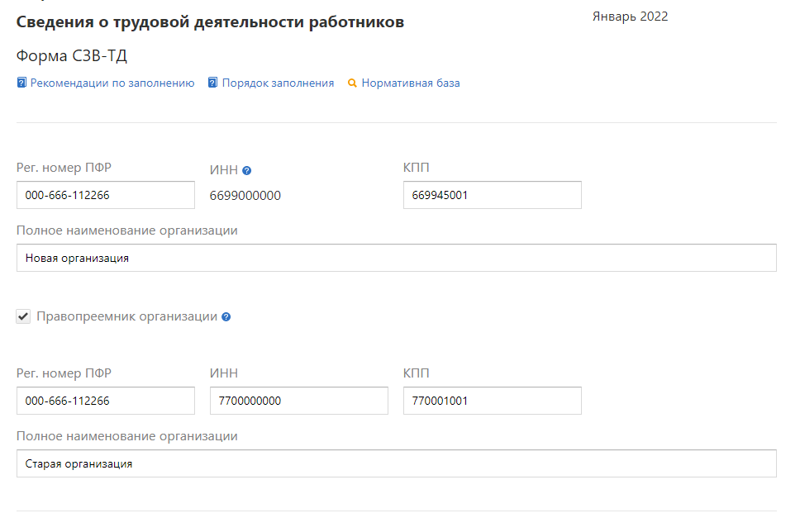Open the Нормативная база link
The height and width of the screenshot is (532, 800).
click(x=410, y=83)
